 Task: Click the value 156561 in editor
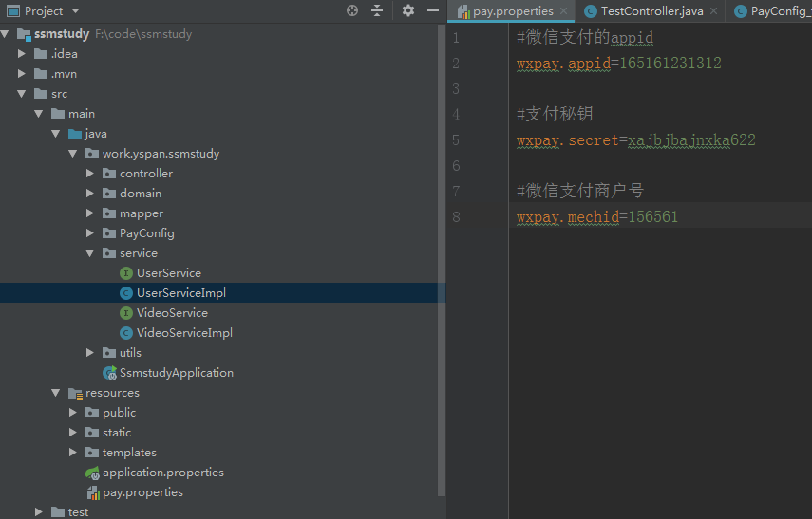[653, 217]
